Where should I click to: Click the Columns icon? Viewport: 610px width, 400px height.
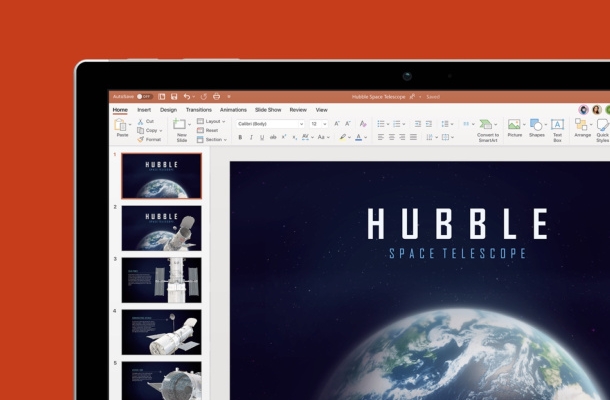(466, 124)
